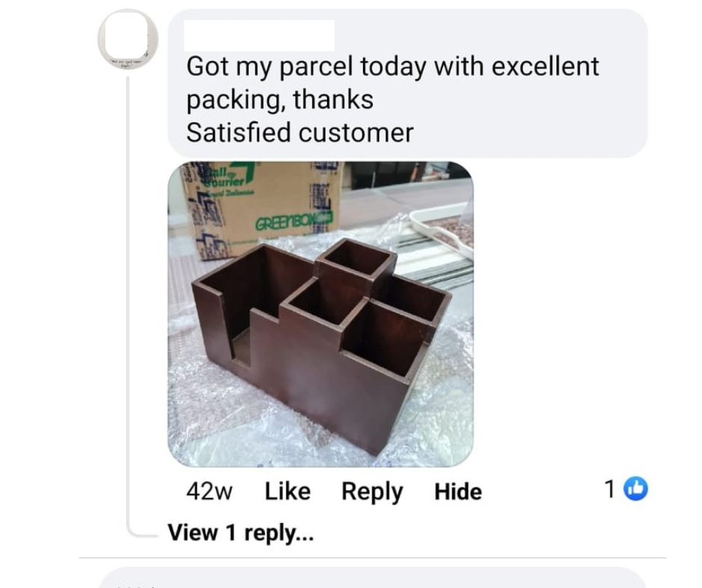This screenshot has width=702, height=588.
Task: Open the 42w comment timestamp
Action: point(209,491)
